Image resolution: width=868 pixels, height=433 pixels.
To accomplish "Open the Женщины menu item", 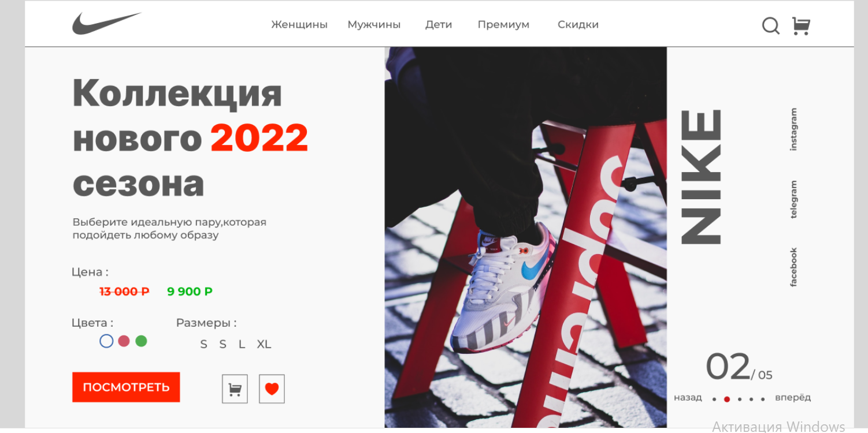I will [299, 25].
